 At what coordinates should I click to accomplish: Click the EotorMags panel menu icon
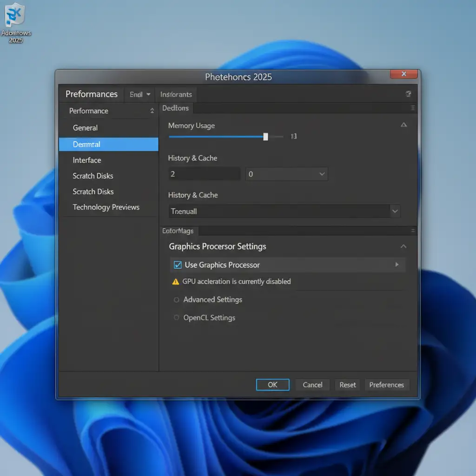click(413, 231)
